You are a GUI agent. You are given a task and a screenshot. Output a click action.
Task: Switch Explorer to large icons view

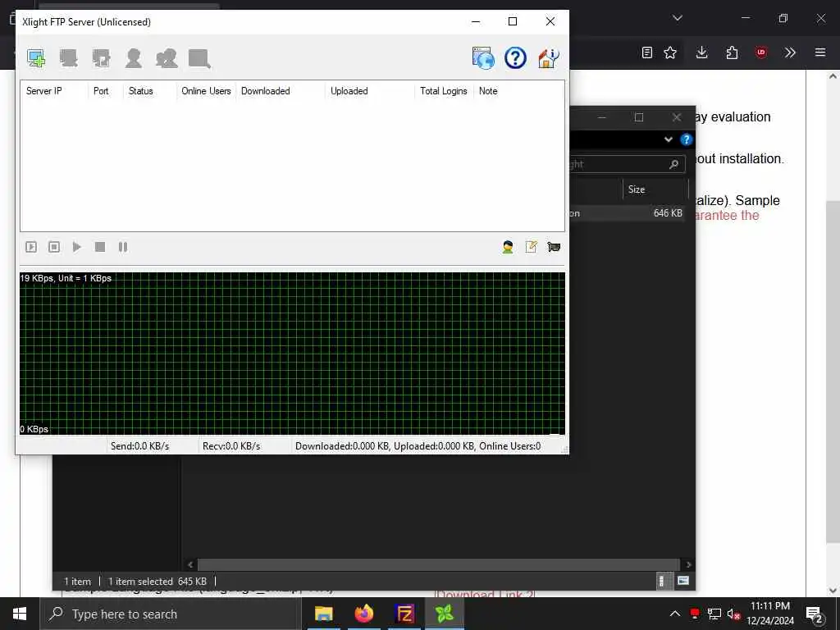(683, 581)
